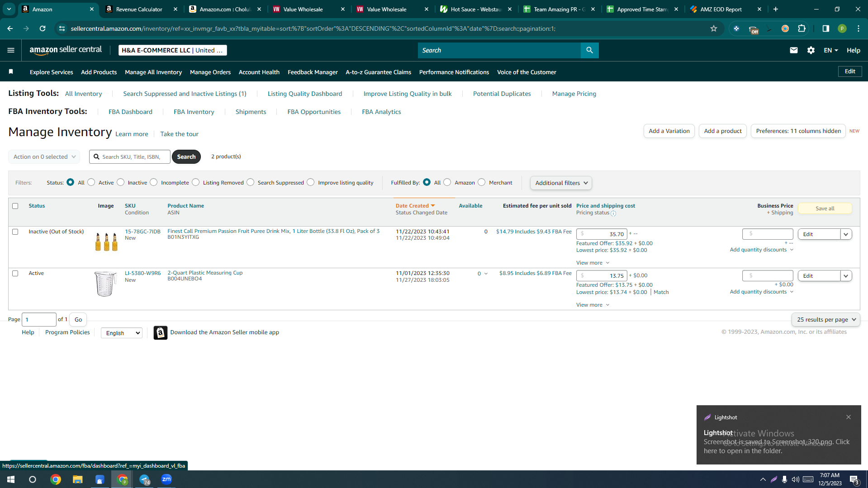Screen dimensions: 868x488
Task: Expand the Additional filters dropdown
Action: pos(561,183)
